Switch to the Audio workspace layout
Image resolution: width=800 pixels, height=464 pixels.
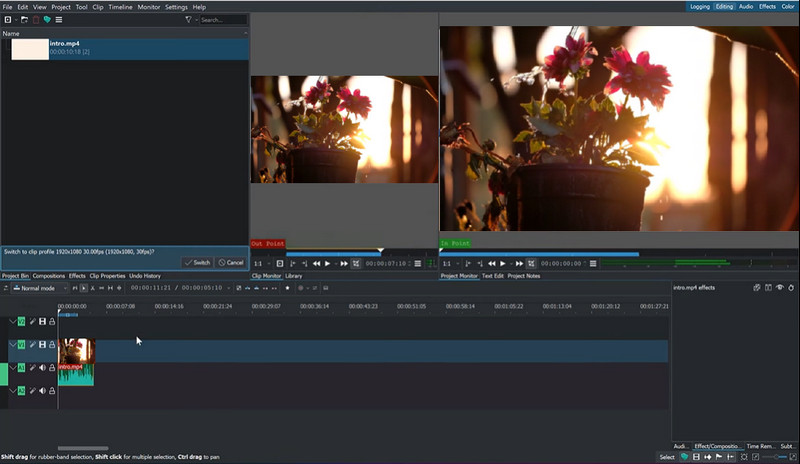746,7
